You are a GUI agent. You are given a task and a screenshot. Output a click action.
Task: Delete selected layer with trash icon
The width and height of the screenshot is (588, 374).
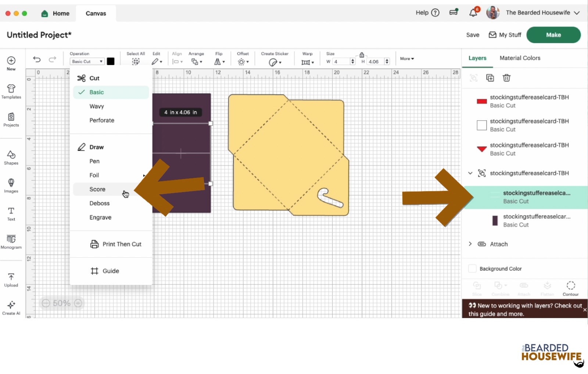(506, 78)
